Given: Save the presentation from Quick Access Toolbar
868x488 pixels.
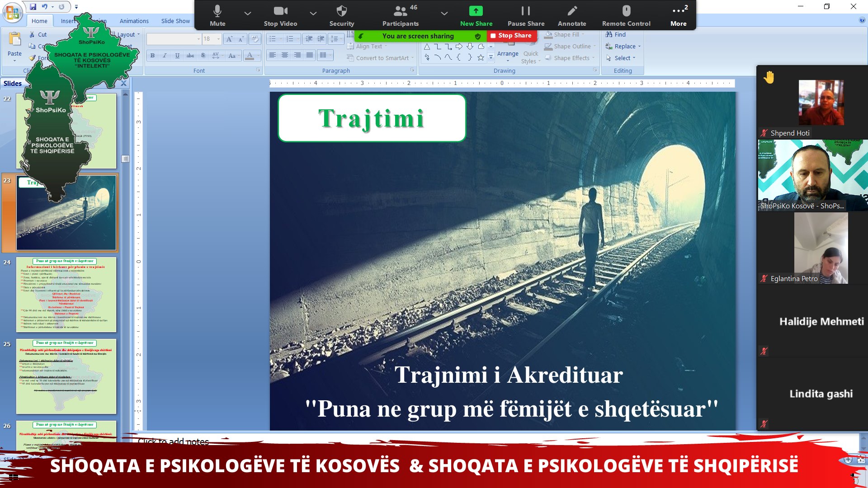Looking at the screenshot, I should (33, 7).
